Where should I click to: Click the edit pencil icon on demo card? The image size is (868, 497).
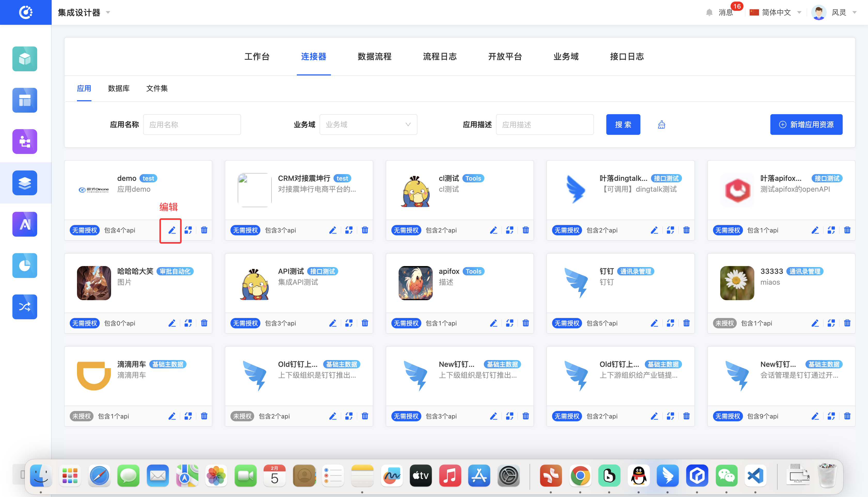[172, 230]
